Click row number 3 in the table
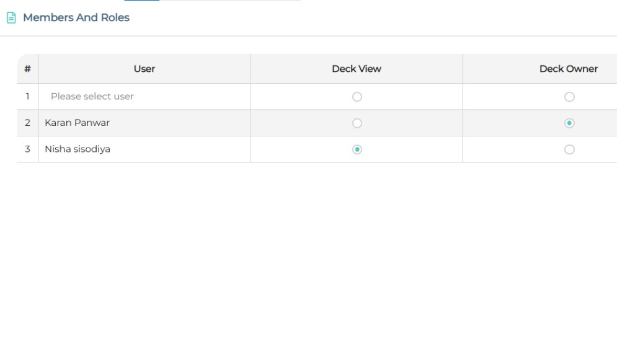Screen dimensions: 617x364 point(27,149)
